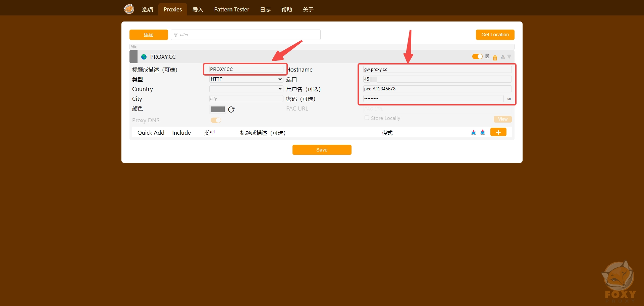Click the PROXY.CC proxy header title
The width and height of the screenshot is (644, 306).
point(163,57)
